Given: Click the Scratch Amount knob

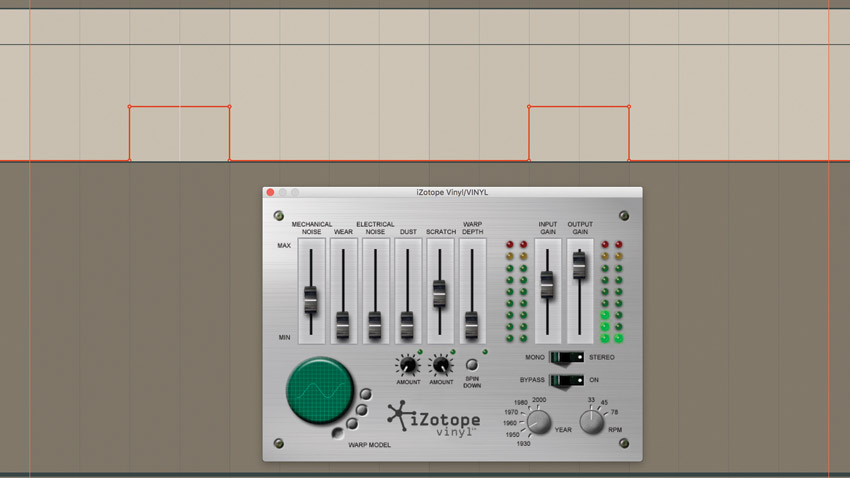Looking at the screenshot, I should tap(441, 365).
